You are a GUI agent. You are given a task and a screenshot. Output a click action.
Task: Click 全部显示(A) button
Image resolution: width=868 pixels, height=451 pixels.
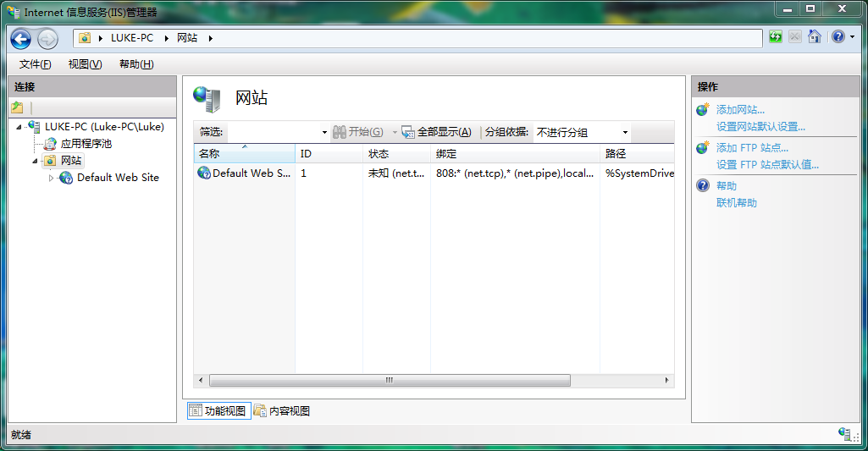[437, 132]
